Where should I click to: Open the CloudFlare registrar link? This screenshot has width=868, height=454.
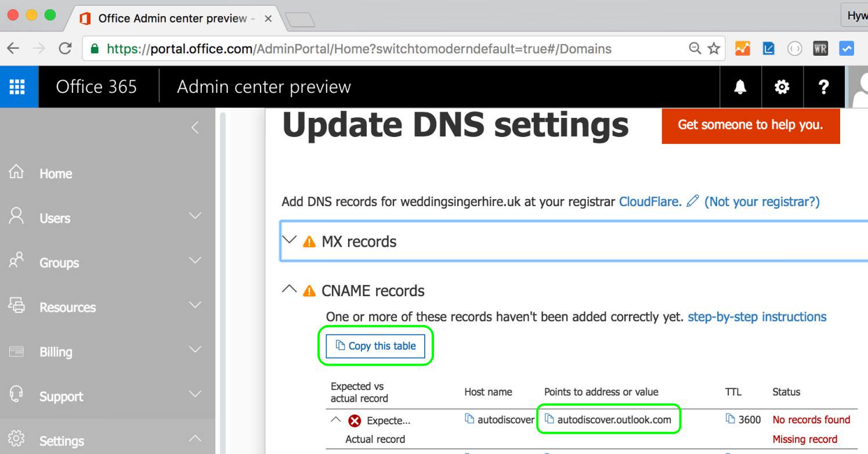[650, 201]
